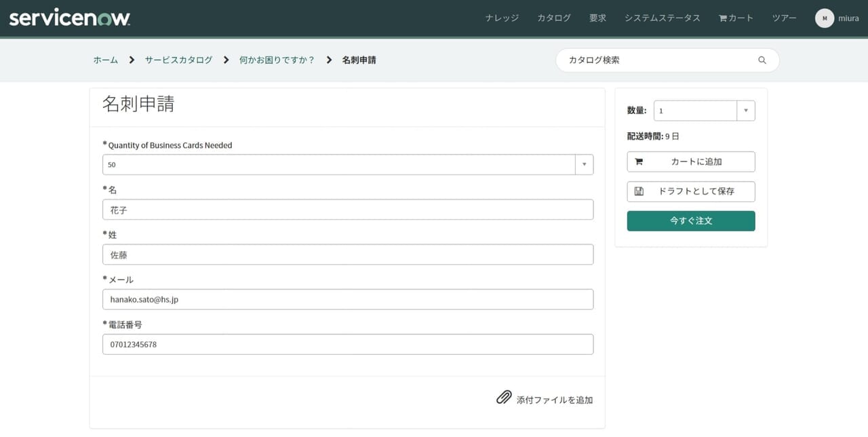Click the magnifier icon in catalog search

(762, 60)
